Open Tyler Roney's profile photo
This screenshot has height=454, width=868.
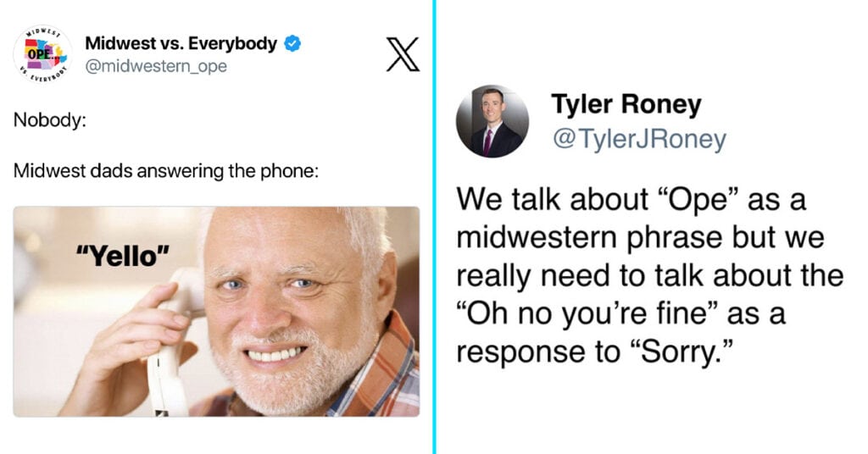click(492, 121)
